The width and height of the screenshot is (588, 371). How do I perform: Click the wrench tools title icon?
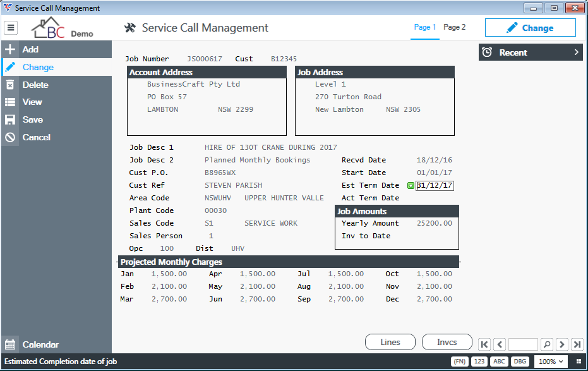[x=129, y=27]
